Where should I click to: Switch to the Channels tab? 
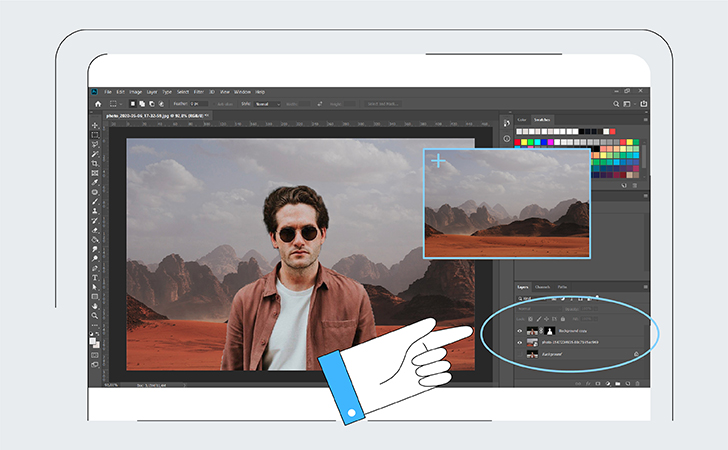(542, 287)
